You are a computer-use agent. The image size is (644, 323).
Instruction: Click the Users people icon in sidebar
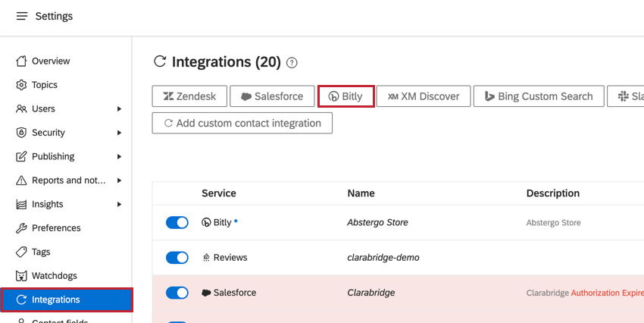[x=21, y=109]
